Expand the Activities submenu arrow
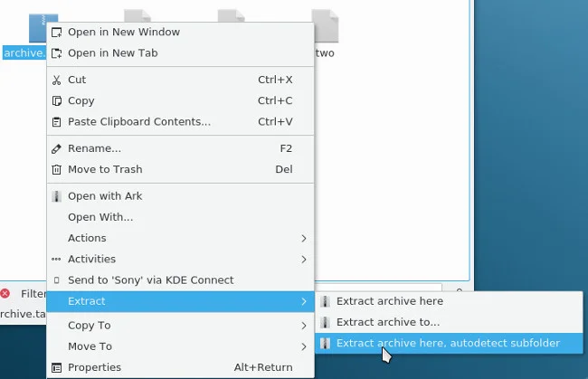Viewport: 588px width, 379px height. 303,260
